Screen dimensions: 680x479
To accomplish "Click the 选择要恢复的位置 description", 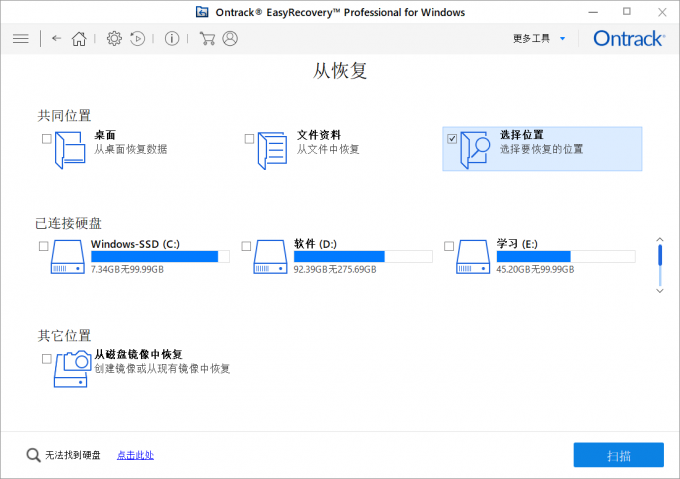I will pos(541,150).
